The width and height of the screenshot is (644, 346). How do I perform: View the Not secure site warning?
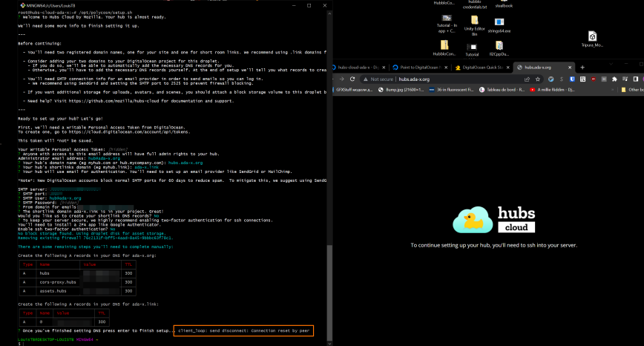click(x=378, y=79)
